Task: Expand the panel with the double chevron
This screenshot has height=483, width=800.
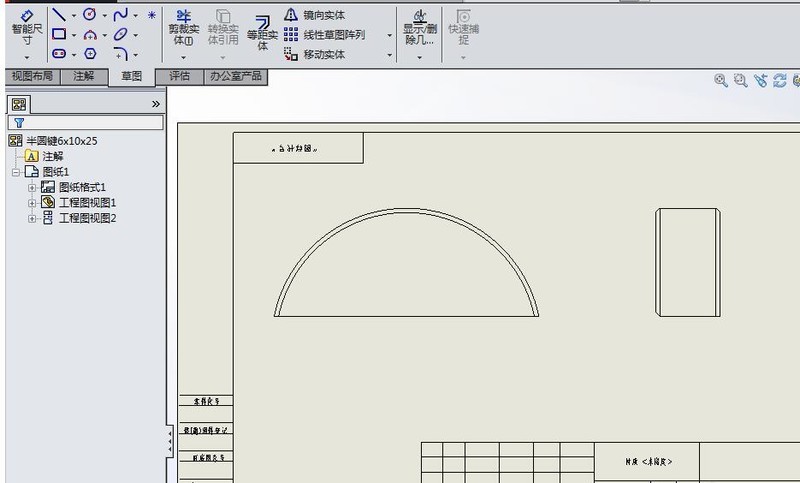Action: pos(156,104)
